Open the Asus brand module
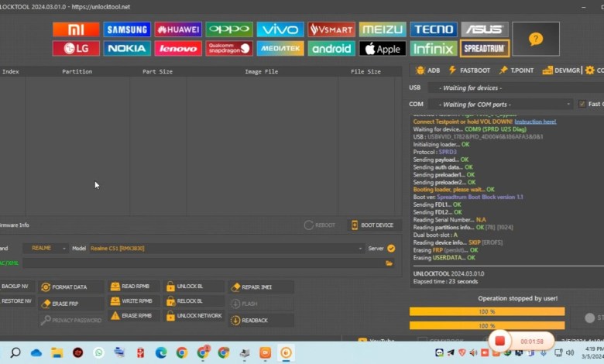The height and width of the screenshot is (364, 604). click(485, 29)
